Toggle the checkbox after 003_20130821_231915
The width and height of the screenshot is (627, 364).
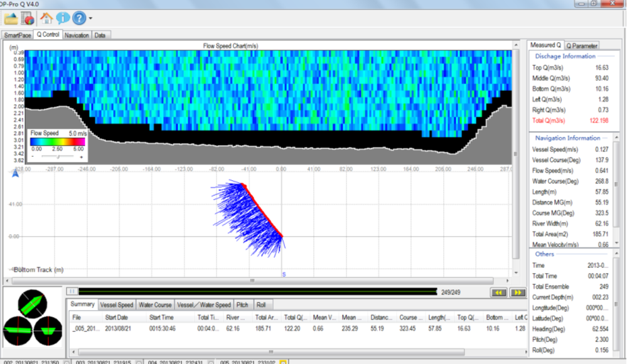point(139,362)
